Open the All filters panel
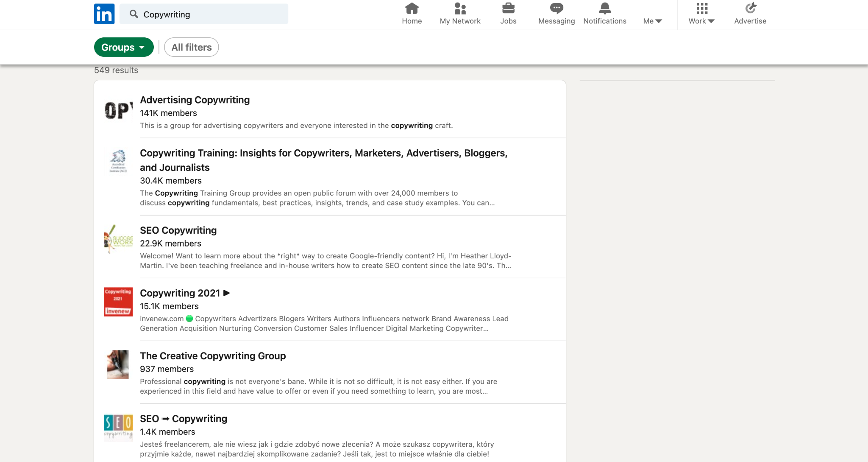 pyautogui.click(x=191, y=47)
